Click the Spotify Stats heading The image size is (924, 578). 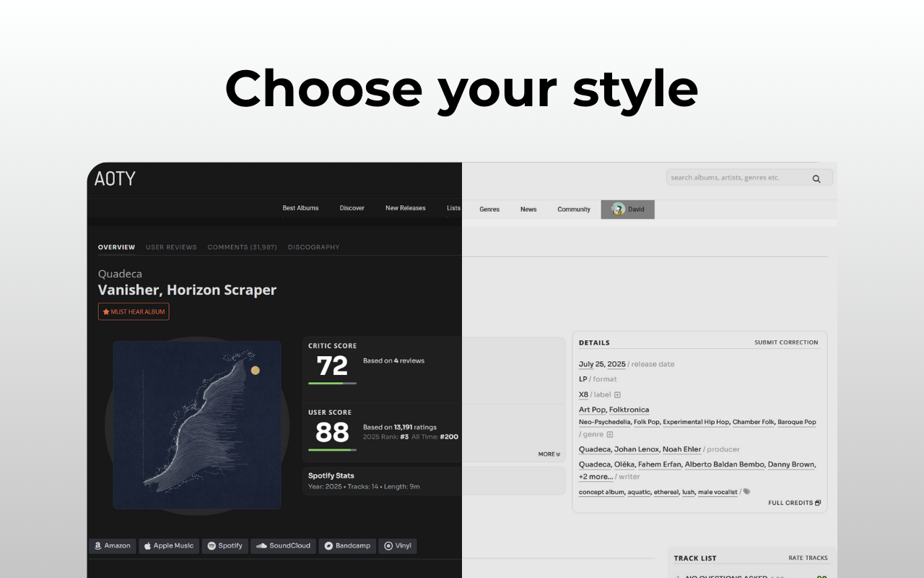[331, 475]
